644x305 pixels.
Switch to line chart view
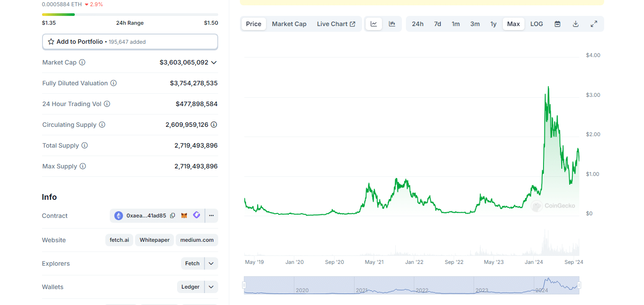pyautogui.click(x=374, y=24)
